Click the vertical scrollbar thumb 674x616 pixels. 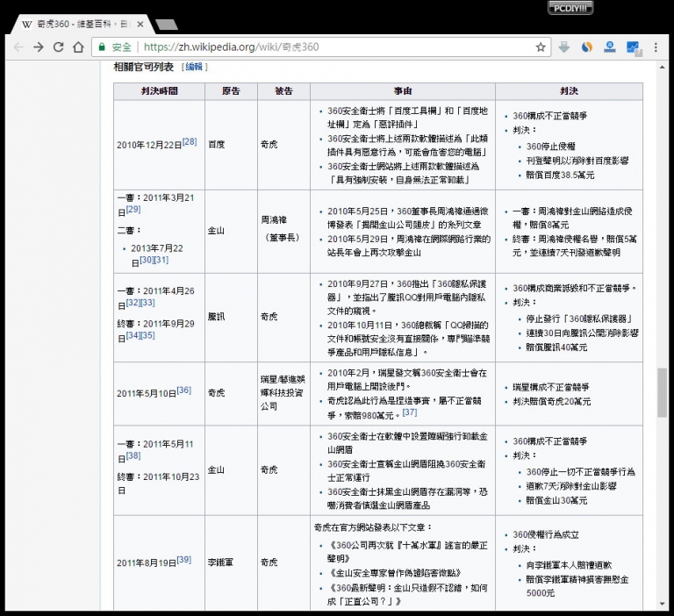(x=662, y=392)
